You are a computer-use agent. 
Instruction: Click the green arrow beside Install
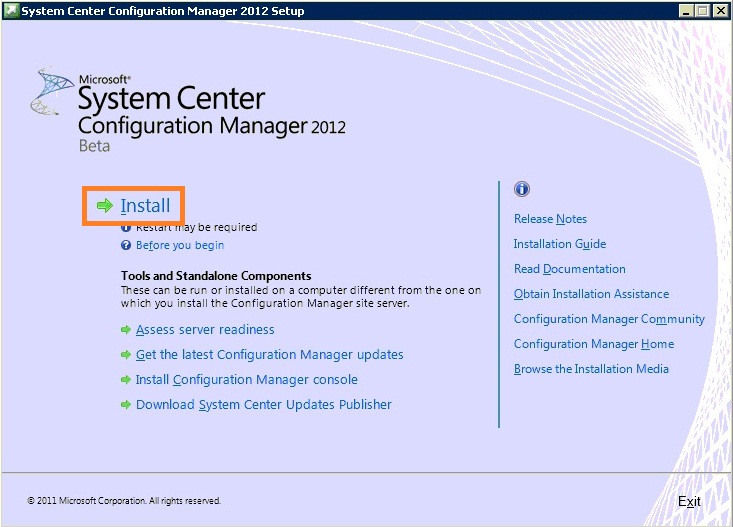pyautogui.click(x=105, y=205)
